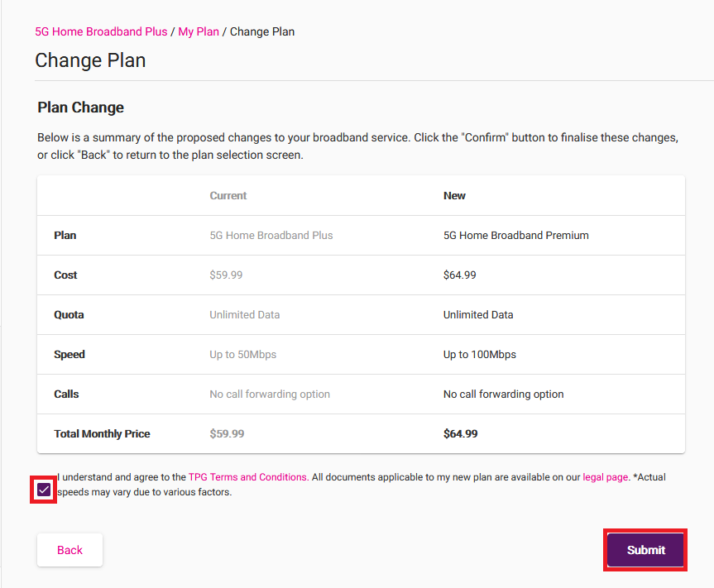
Task: Select the New column header
Action: (454, 195)
